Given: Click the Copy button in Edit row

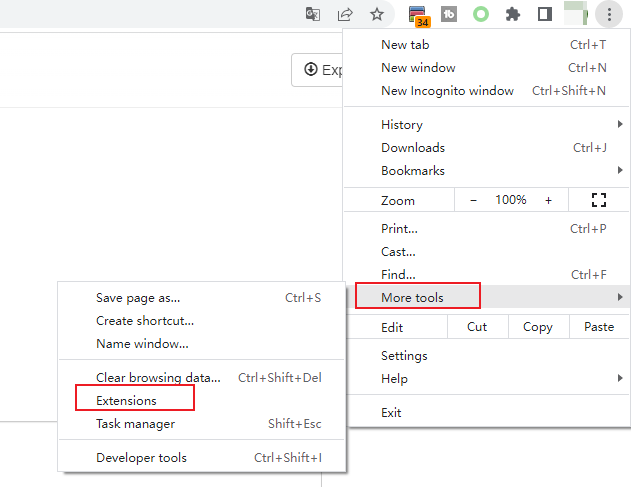Looking at the screenshot, I should point(537,327).
